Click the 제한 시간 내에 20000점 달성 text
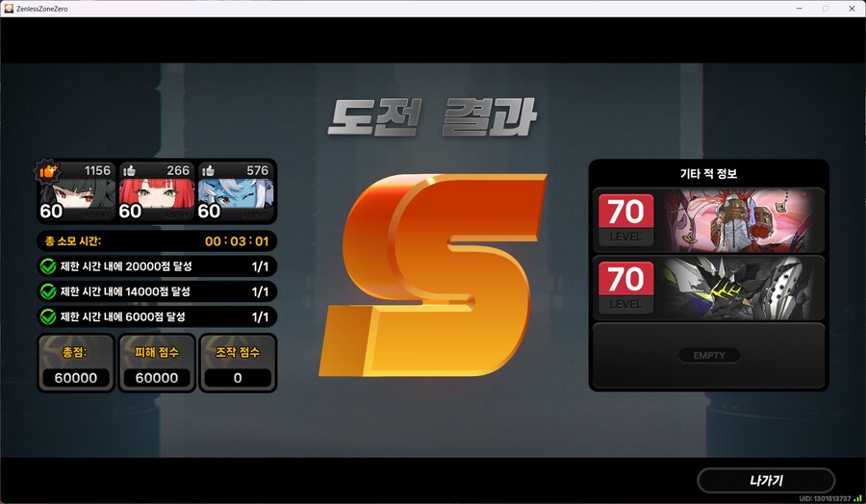Image resolution: width=866 pixels, height=504 pixels. tap(126, 266)
